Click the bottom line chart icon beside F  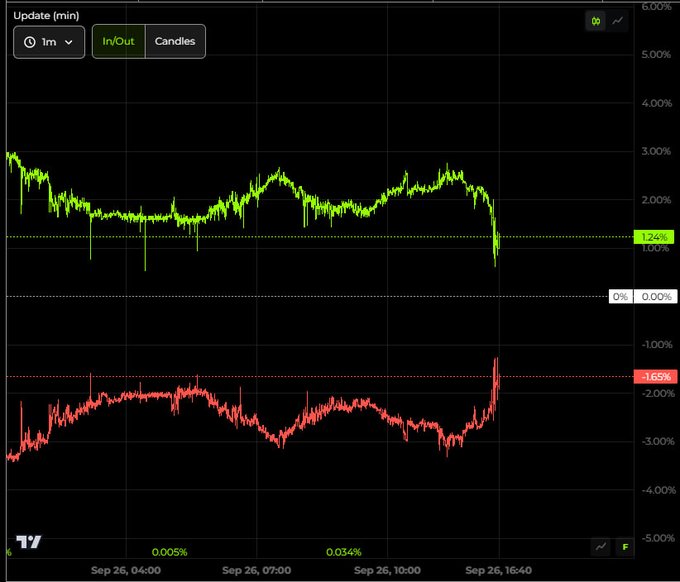pyautogui.click(x=601, y=546)
